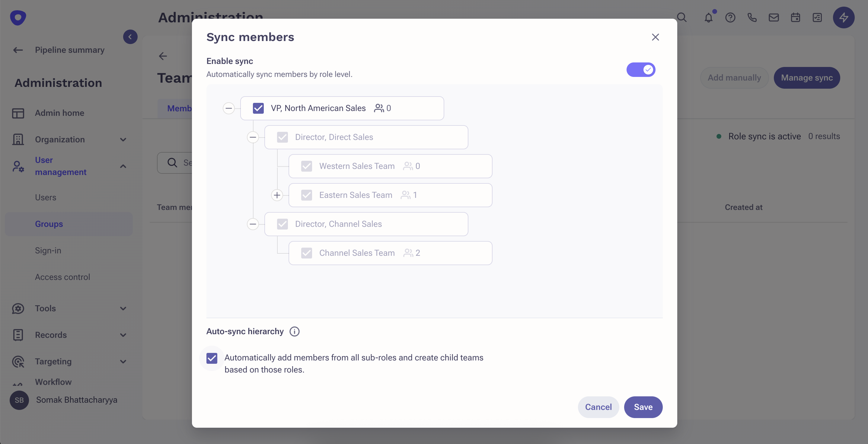Uncheck the auto-add sub-roles members checkbox
The image size is (868, 444).
(x=212, y=358)
